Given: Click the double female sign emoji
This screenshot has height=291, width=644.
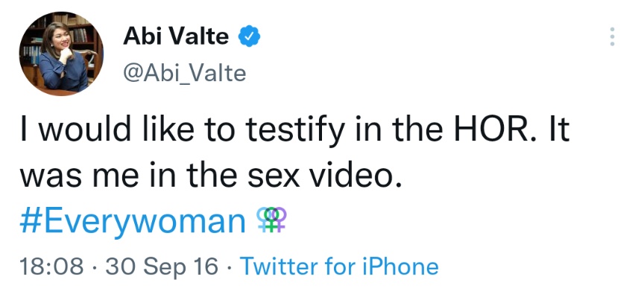Looking at the screenshot, I should (271, 220).
